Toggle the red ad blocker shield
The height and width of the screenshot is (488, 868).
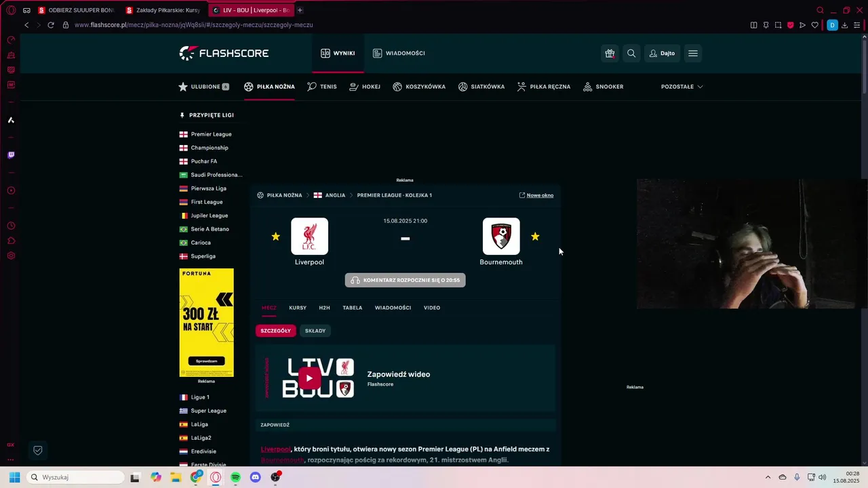790,25
